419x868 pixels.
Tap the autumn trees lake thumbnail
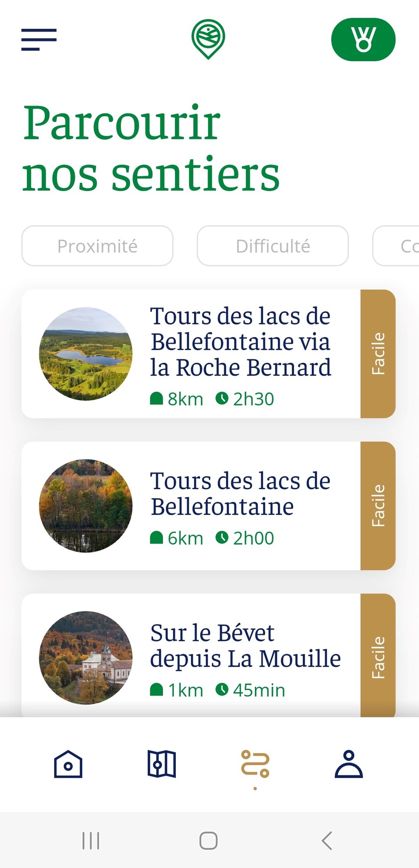point(86,506)
